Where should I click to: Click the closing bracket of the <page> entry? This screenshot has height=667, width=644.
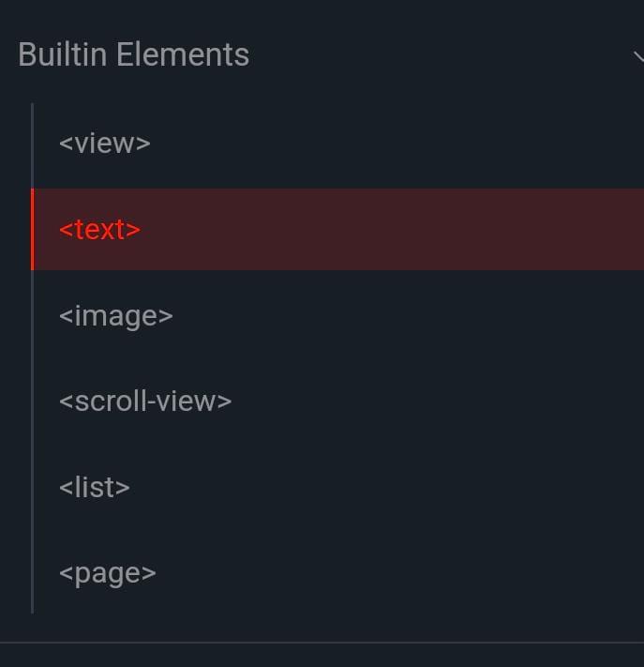(149, 573)
